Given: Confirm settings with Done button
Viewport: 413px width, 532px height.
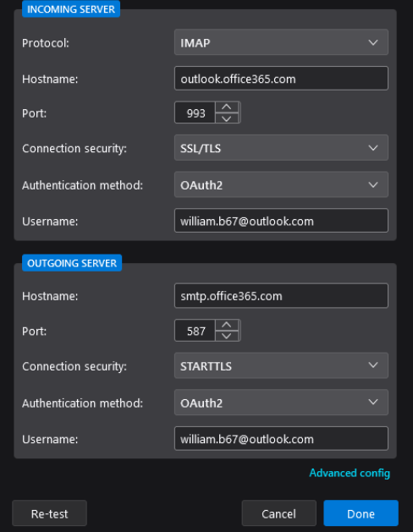Looking at the screenshot, I should [x=361, y=513].
